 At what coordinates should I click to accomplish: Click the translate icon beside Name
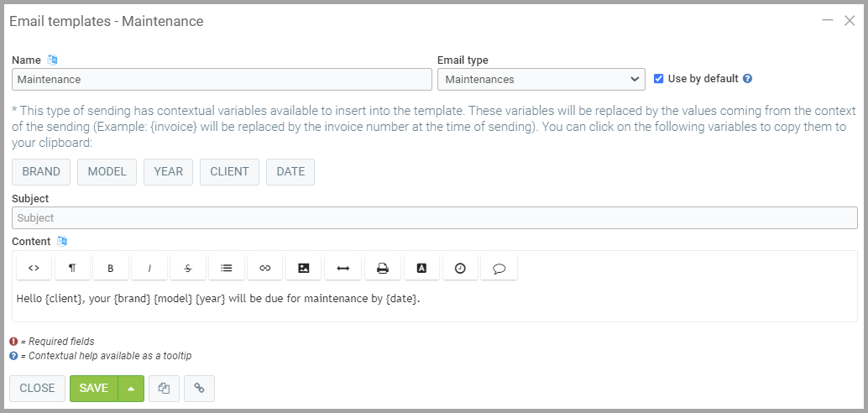point(53,60)
